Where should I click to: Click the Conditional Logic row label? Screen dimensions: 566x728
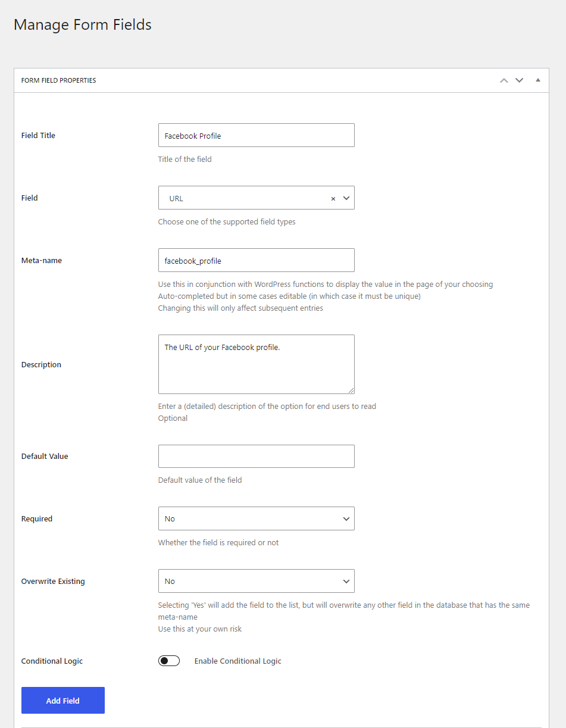pyautogui.click(x=52, y=661)
